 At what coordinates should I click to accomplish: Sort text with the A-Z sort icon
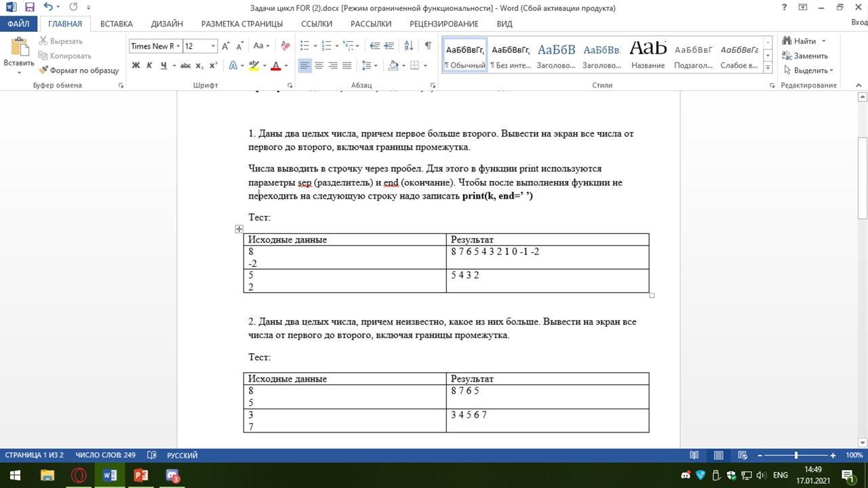pos(408,46)
